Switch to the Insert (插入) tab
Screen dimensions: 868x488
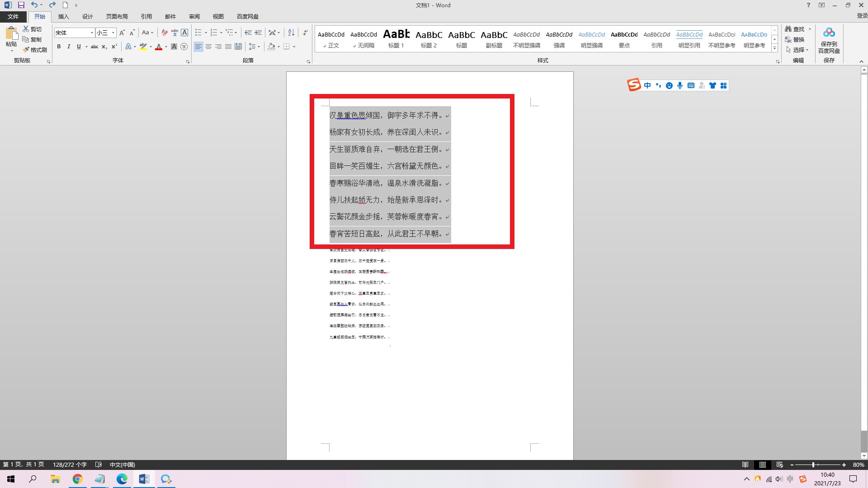coord(64,16)
